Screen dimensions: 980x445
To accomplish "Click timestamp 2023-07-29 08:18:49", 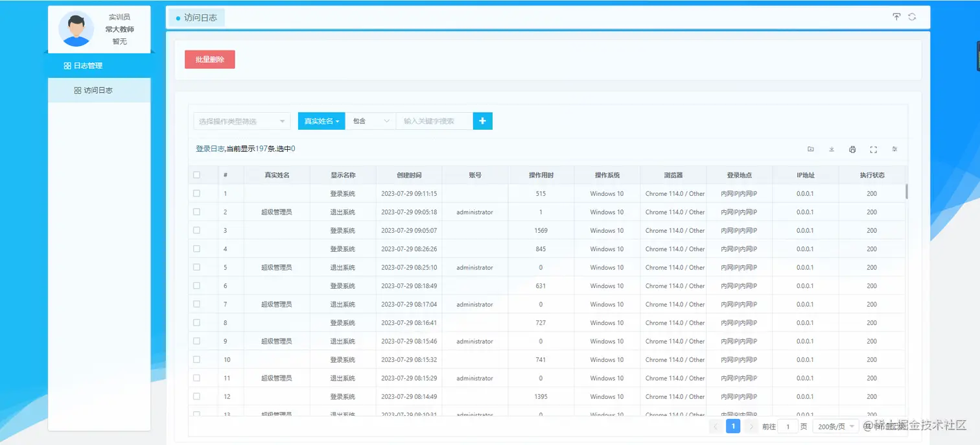I will (x=409, y=286).
